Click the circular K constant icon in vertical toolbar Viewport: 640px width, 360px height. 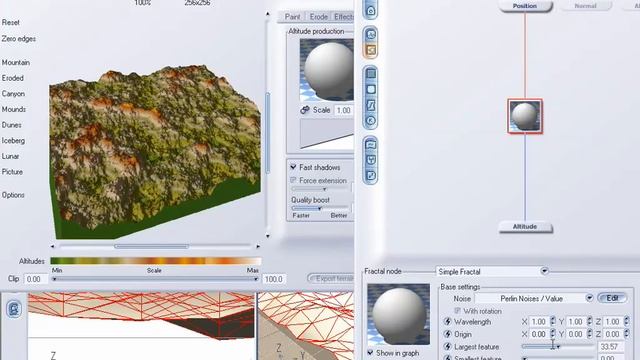click(x=371, y=121)
